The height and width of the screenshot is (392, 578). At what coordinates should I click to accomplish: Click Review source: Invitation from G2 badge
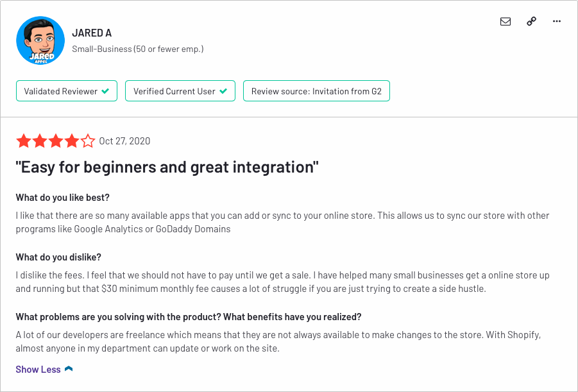316,90
